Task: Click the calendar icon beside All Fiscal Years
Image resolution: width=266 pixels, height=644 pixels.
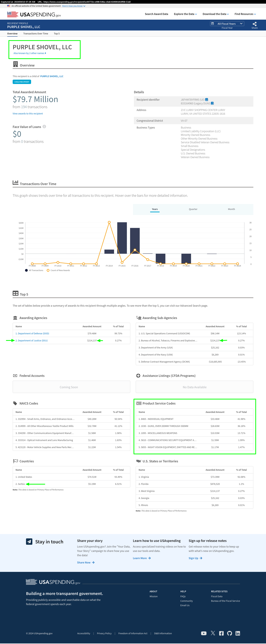Action: 213,24
